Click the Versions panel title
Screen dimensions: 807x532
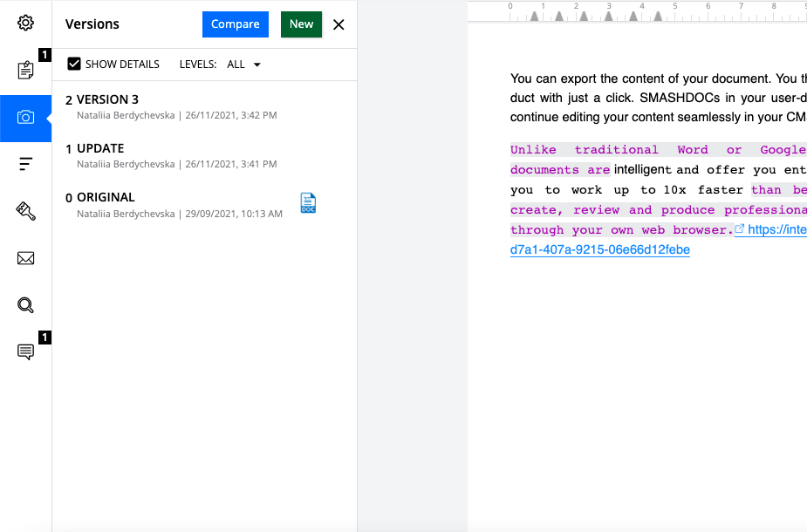click(x=92, y=24)
